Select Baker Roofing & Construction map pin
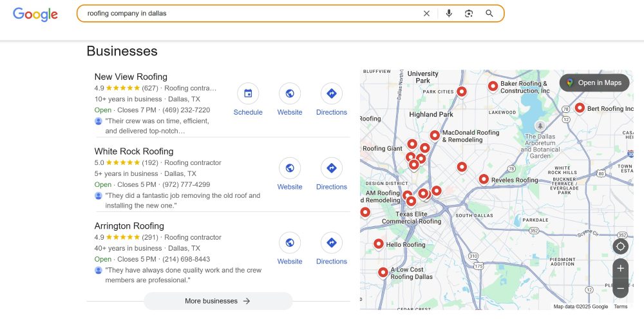Image resolution: width=644 pixels, height=319 pixels. [x=493, y=86]
